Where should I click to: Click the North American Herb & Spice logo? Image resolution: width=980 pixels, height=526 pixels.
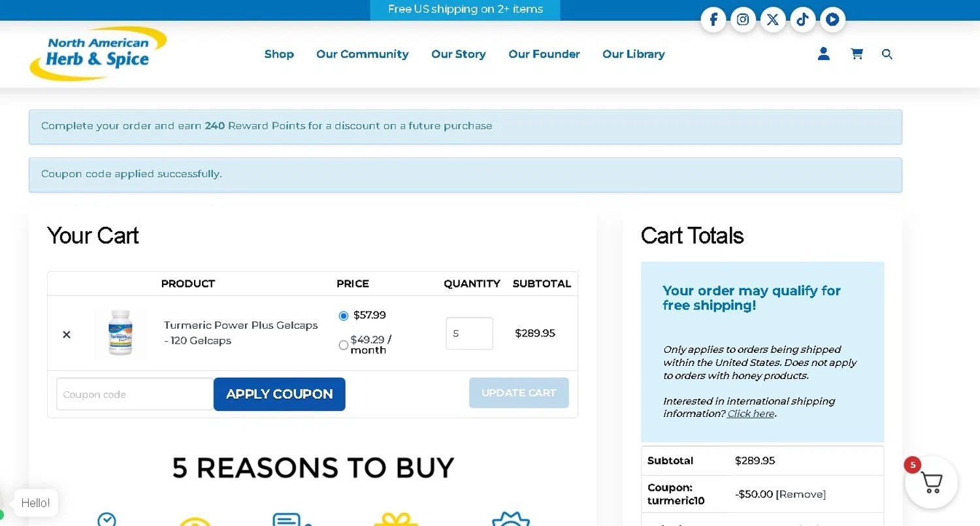pyautogui.click(x=98, y=54)
